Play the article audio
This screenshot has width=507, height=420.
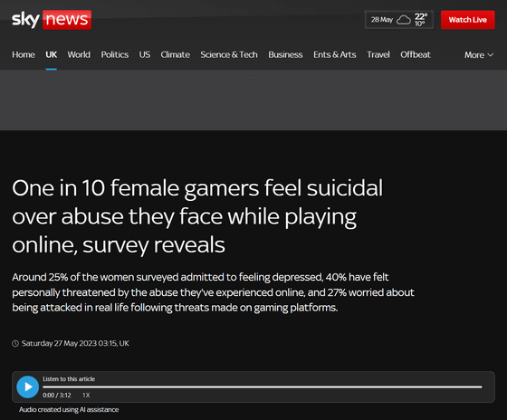coord(28,387)
